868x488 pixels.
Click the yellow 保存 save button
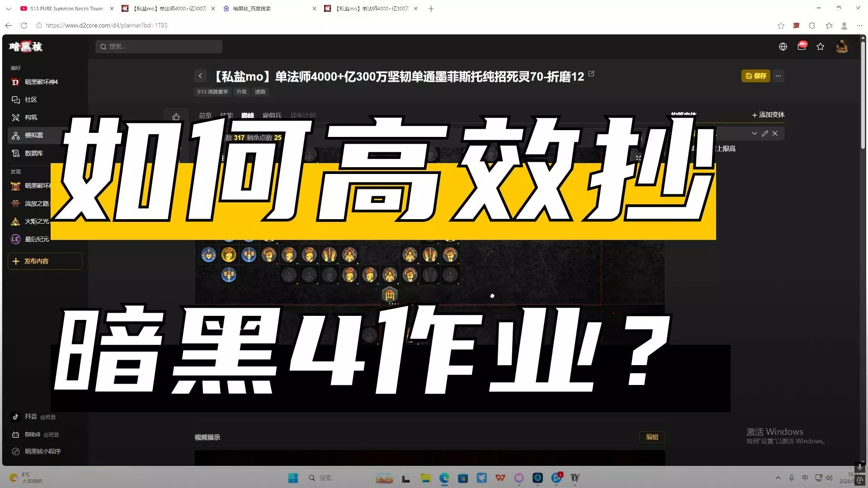755,76
